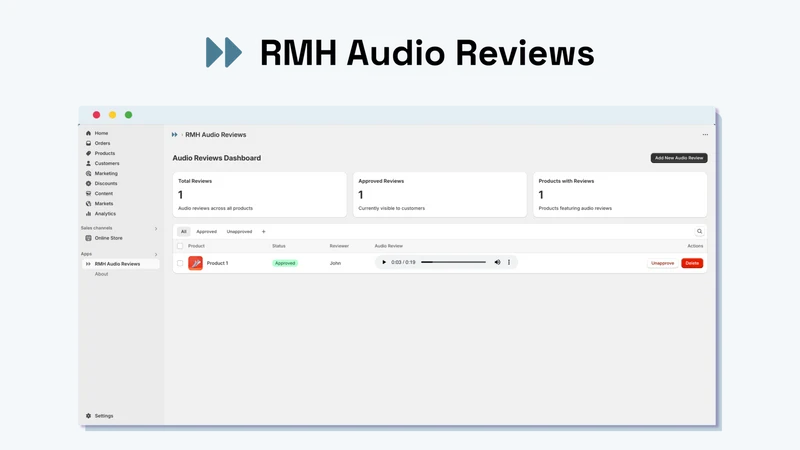Click the Analytics bar chart icon
Screen dimensions: 800x450
point(88,214)
